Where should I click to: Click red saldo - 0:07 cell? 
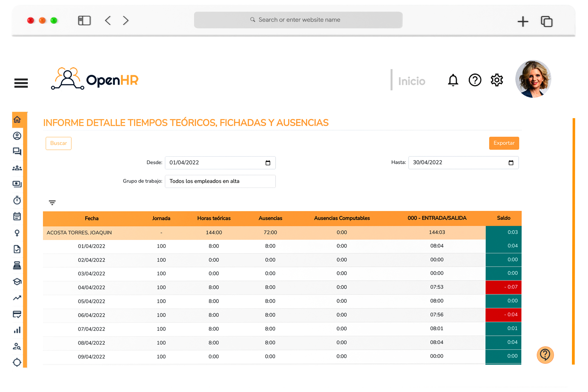pyautogui.click(x=503, y=287)
